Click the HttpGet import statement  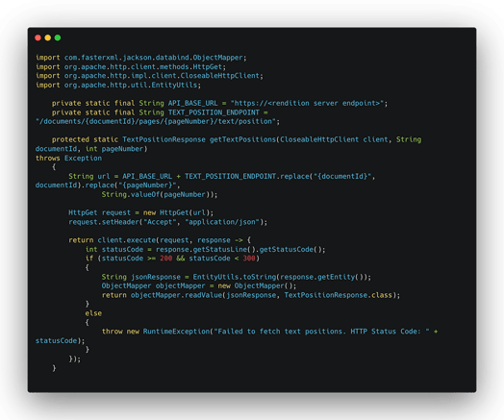(x=131, y=66)
